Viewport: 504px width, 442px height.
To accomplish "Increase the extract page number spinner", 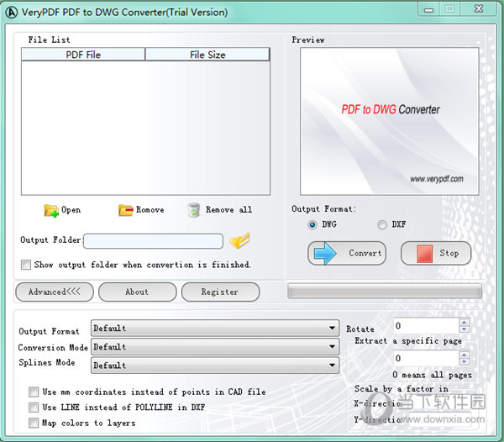I will coord(465,355).
